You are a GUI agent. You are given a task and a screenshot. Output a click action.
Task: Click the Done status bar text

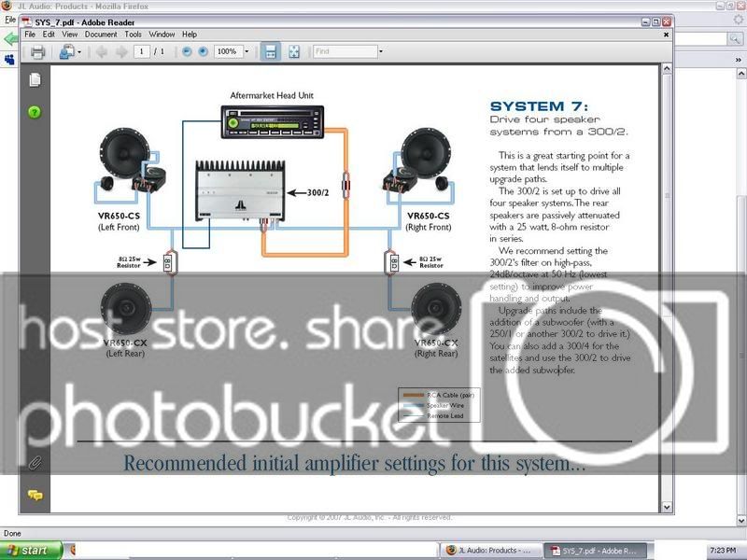[x=12, y=533]
